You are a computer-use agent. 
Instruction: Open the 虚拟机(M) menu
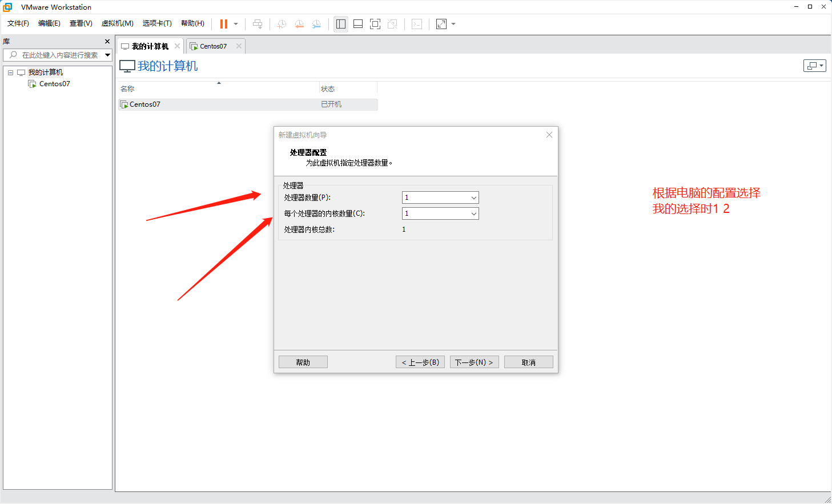(118, 23)
